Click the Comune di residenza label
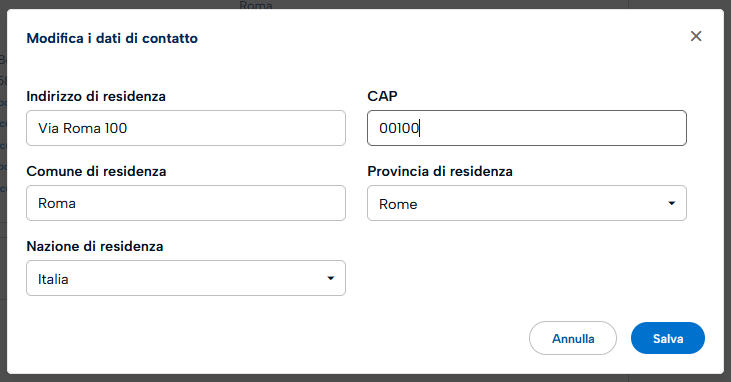This screenshot has height=382, width=731. (x=97, y=171)
